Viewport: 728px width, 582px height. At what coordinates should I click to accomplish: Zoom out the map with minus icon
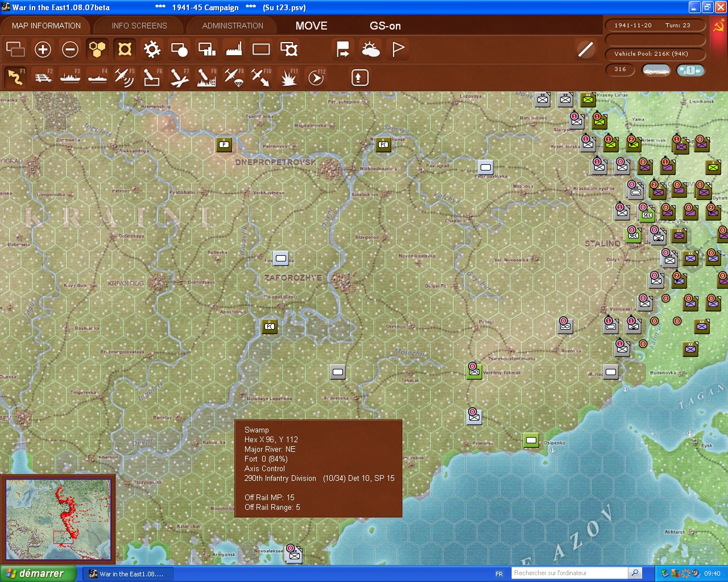[x=70, y=49]
